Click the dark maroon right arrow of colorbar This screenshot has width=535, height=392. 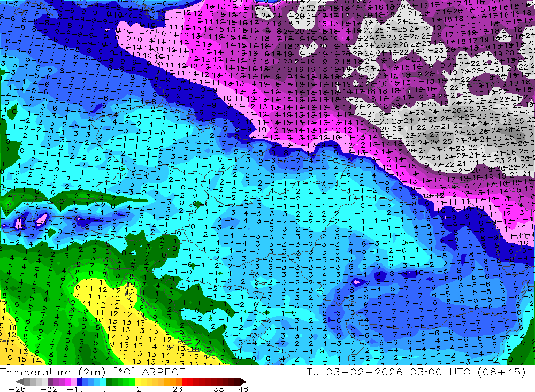[242, 381]
